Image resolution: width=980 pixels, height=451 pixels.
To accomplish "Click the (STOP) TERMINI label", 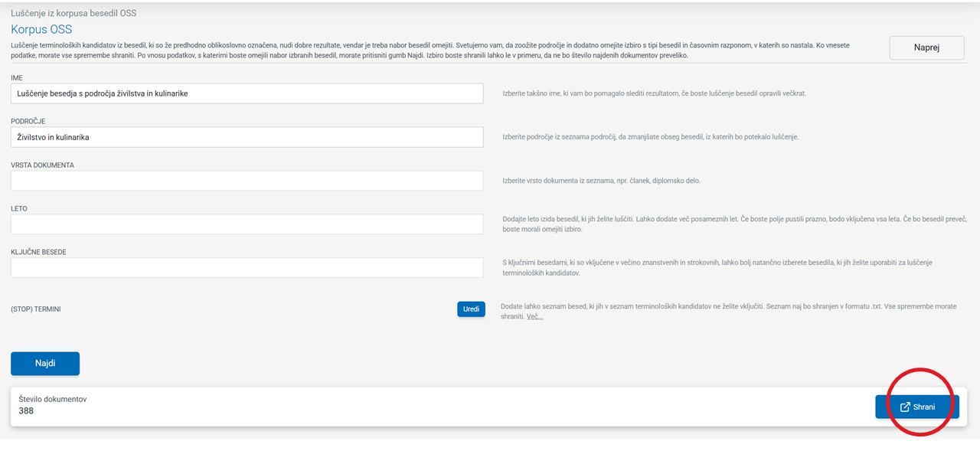I will pyautogui.click(x=36, y=309).
